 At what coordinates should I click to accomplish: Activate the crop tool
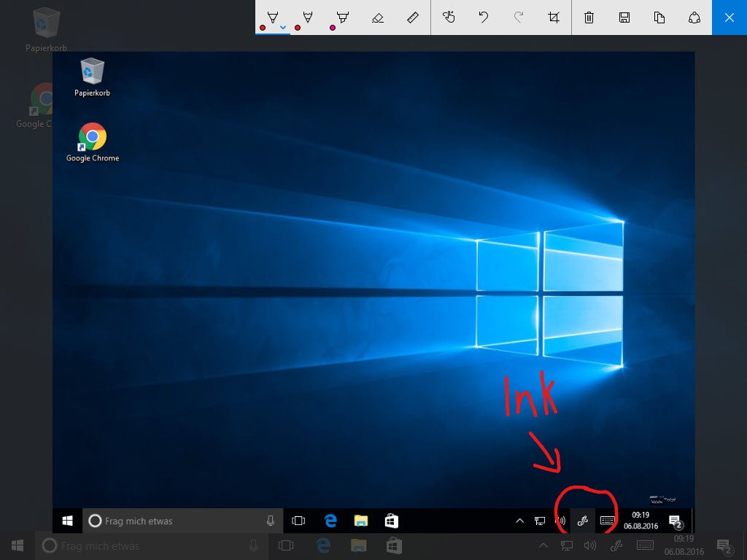[x=554, y=17]
